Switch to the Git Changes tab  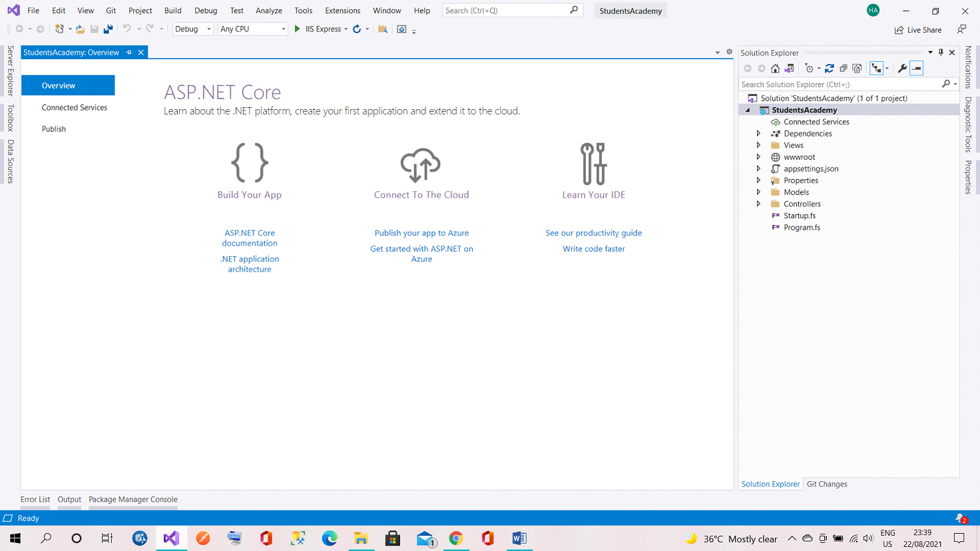click(x=827, y=484)
